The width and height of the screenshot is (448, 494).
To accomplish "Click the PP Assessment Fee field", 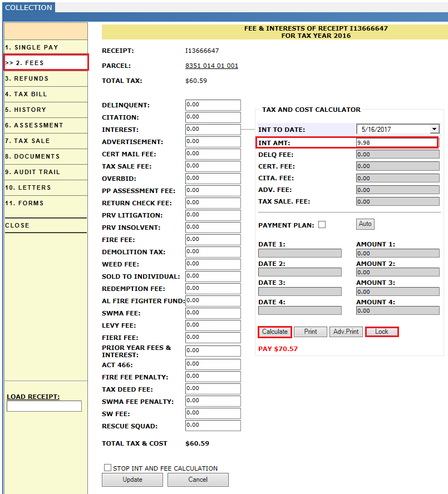I will pos(213,191).
